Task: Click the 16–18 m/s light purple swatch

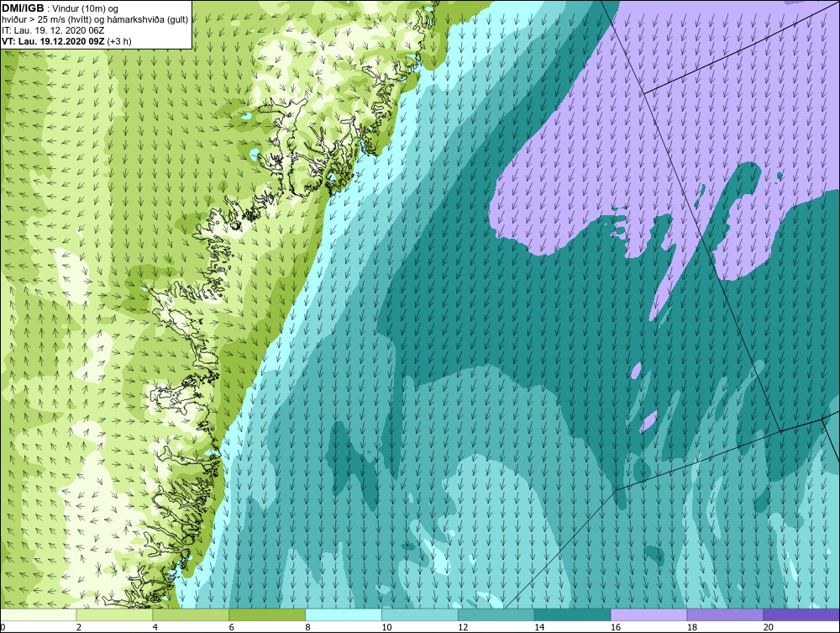Action: (648, 615)
